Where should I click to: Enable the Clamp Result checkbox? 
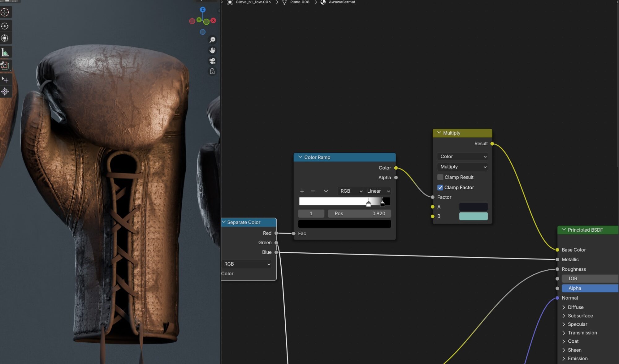(440, 177)
